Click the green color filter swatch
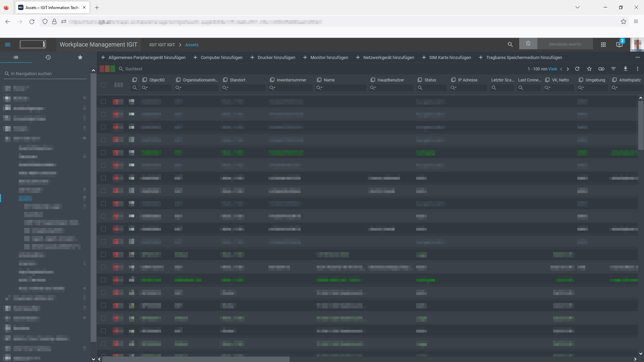The image size is (644, 362). [x=113, y=69]
